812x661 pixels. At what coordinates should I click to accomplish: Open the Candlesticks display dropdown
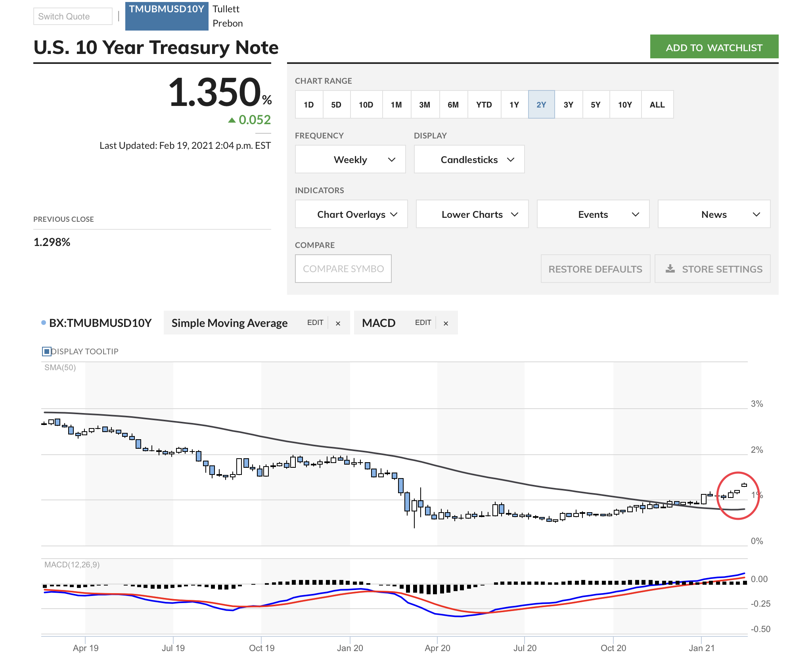469,159
